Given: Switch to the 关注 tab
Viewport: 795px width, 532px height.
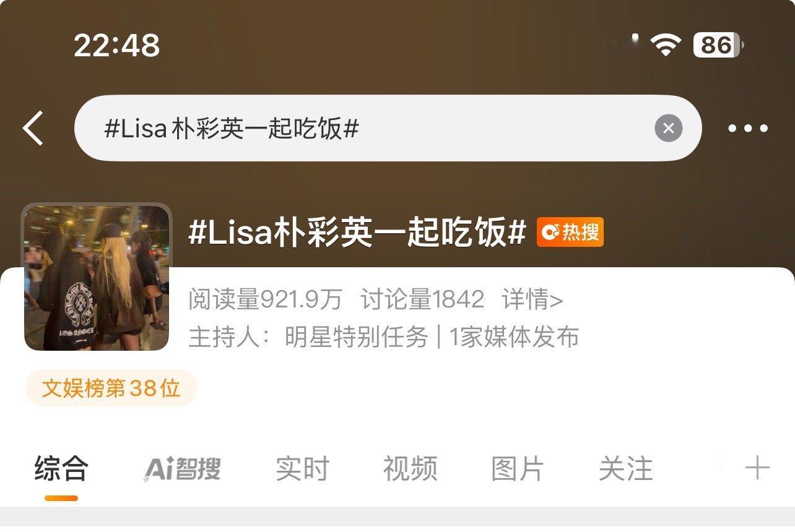Looking at the screenshot, I should pyautogui.click(x=625, y=469).
